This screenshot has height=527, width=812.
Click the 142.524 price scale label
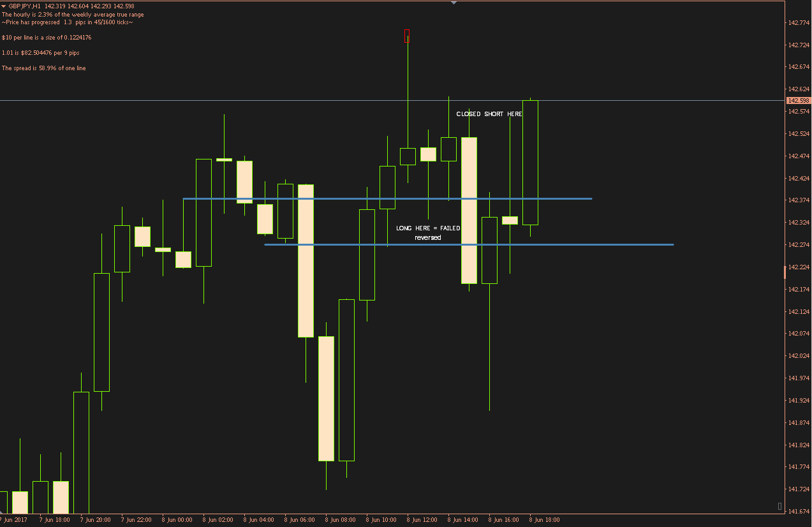click(799, 134)
